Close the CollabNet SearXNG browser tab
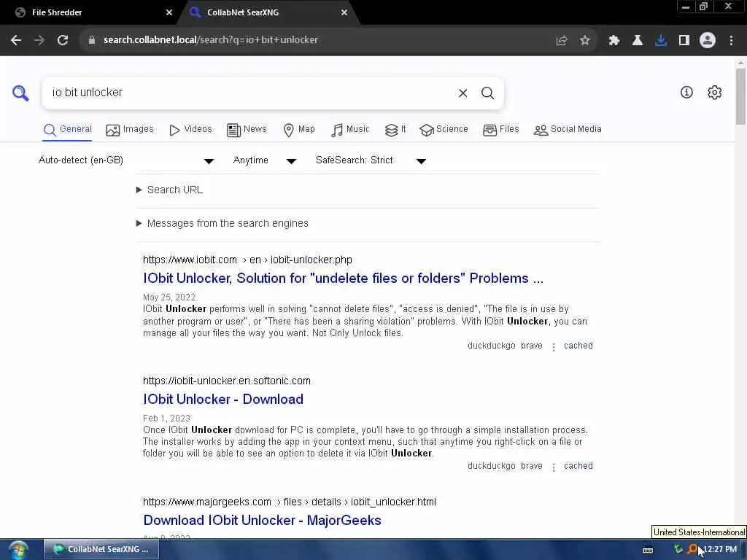 click(x=344, y=12)
